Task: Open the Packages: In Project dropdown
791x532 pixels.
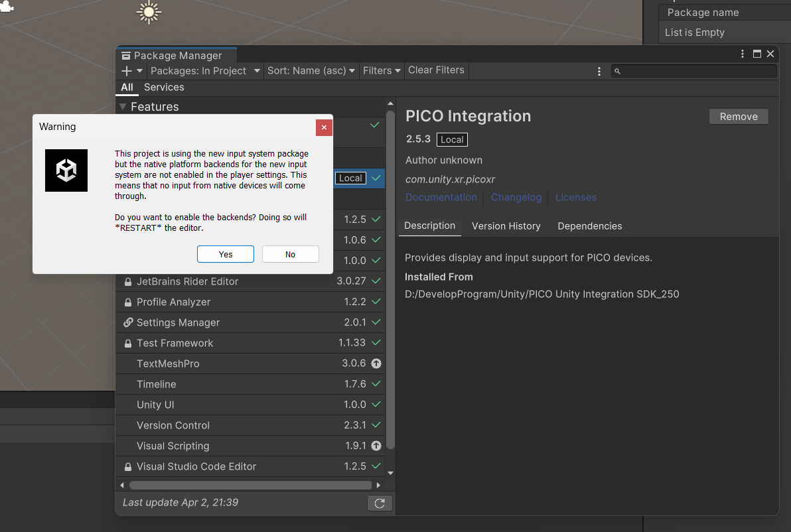Action: pyautogui.click(x=205, y=71)
